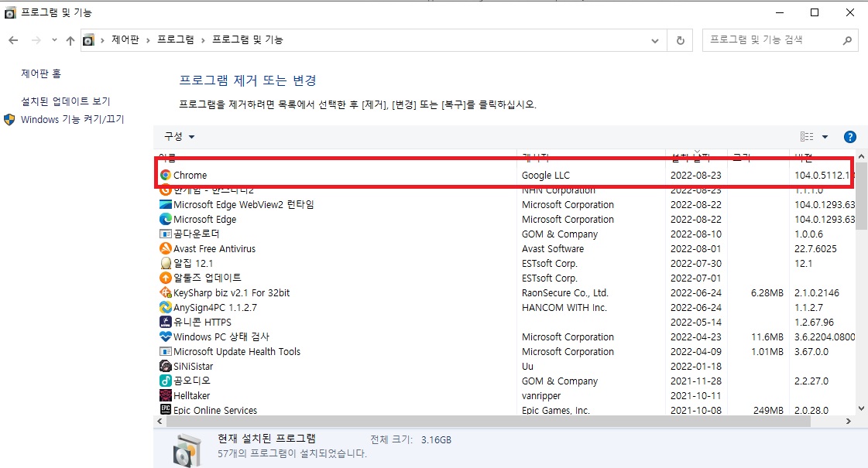Image resolution: width=868 pixels, height=468 pixels.
Task: Click the 알툴즈 업데이트 orange icon
Action: click(x=165, y=278)
